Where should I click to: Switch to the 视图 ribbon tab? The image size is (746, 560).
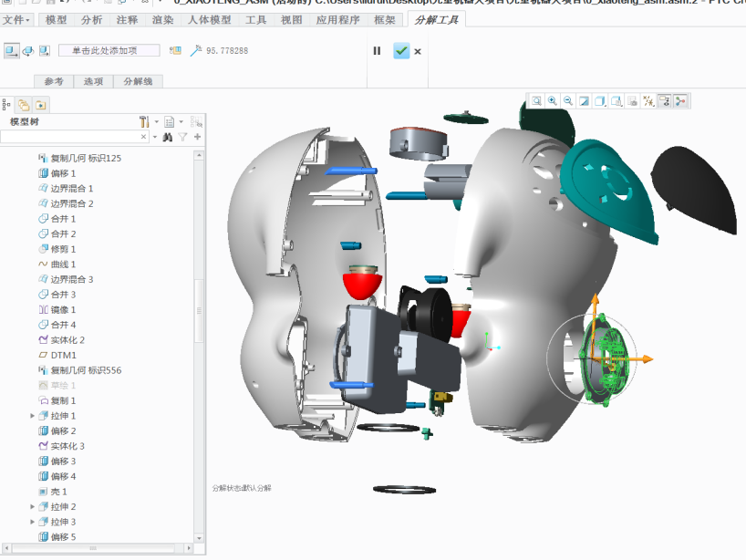coord(291,20)
